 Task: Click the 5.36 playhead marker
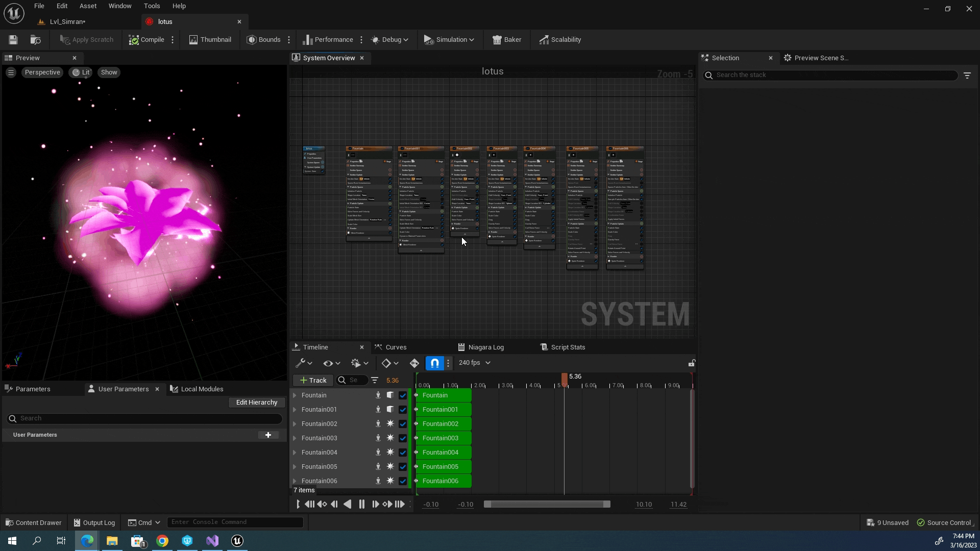564,380
